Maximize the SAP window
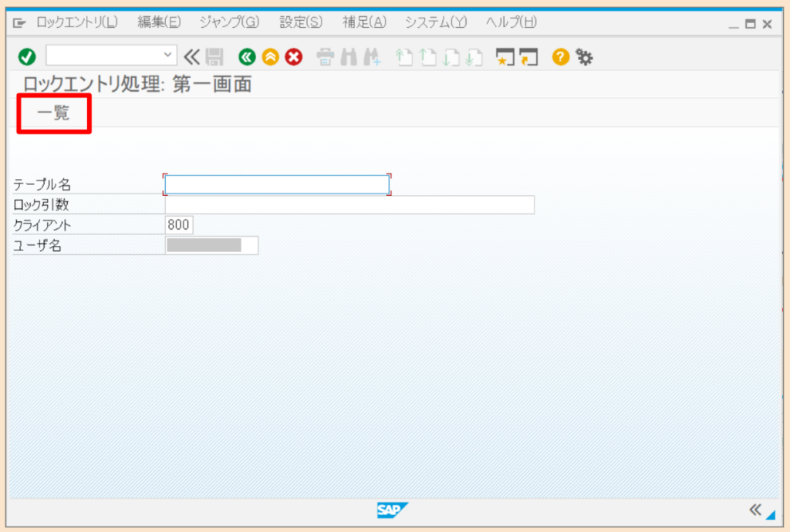 (750, 24)
